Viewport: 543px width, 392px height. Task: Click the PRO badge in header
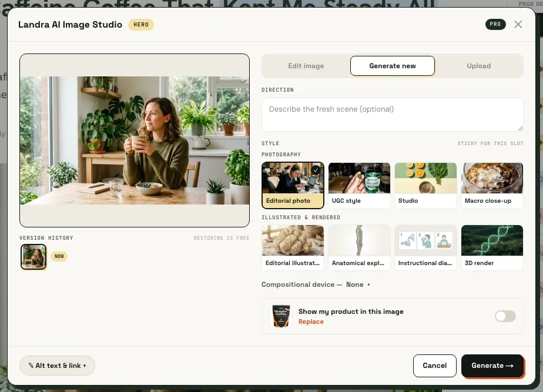495,24
